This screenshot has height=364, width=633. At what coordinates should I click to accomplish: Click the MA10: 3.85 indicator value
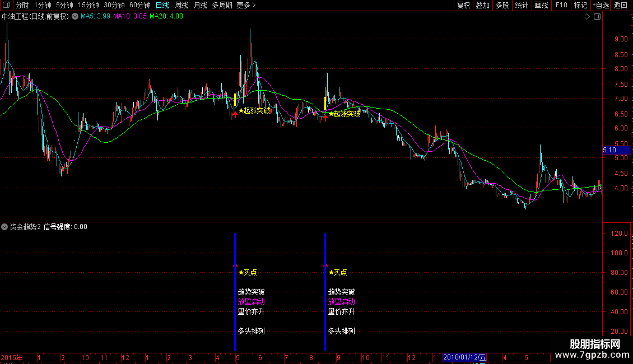click(129, 17)
